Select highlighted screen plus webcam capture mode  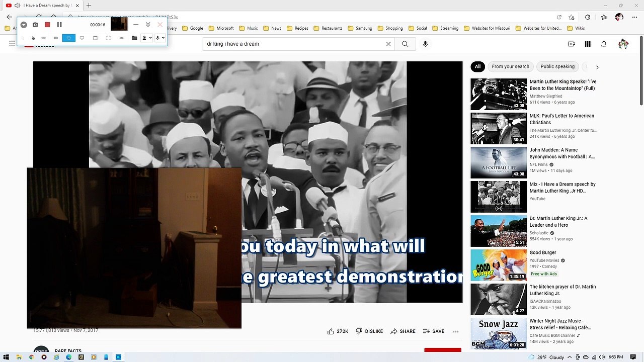click(x=69, y=38)
